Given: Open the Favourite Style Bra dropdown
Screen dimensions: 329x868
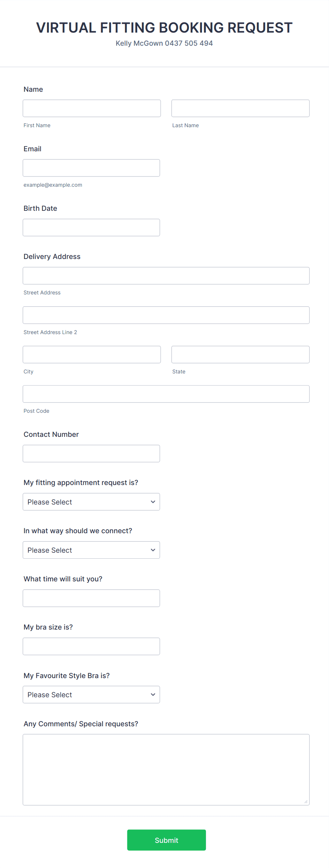Looking at the screenshot, I should [91, 694].
